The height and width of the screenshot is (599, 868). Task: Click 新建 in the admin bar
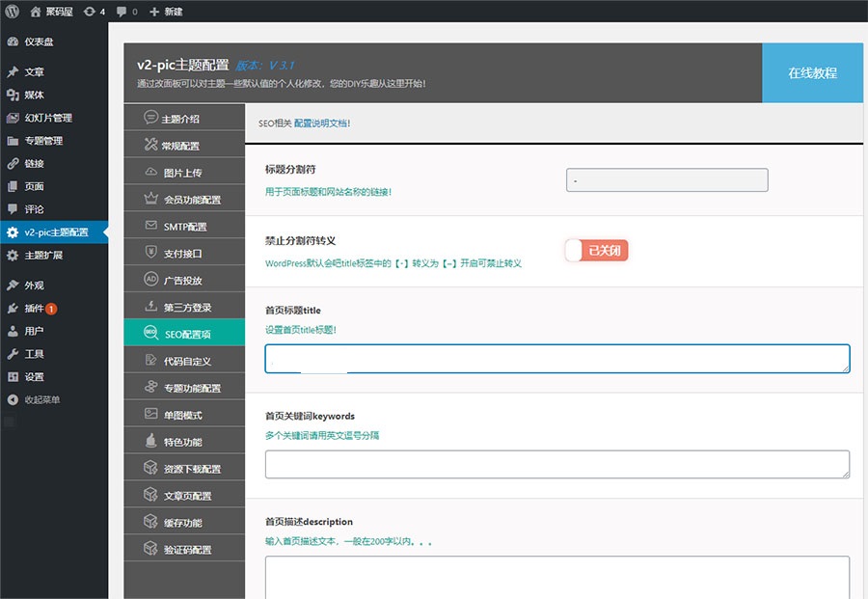(174, 12)
